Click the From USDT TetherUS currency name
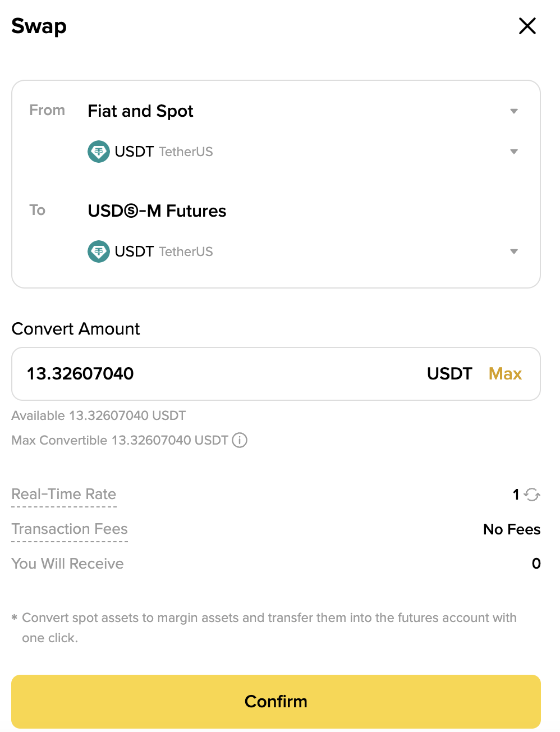The height and width of the screenshot is (732, 560). pyautogui.click(x=163, y=152)
